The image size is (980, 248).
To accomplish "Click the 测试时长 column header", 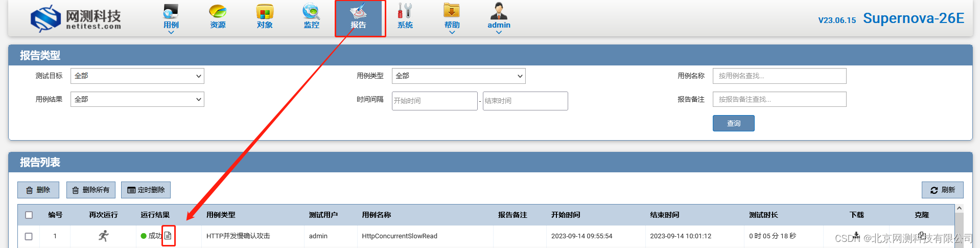I will click(x=763, y=215).
